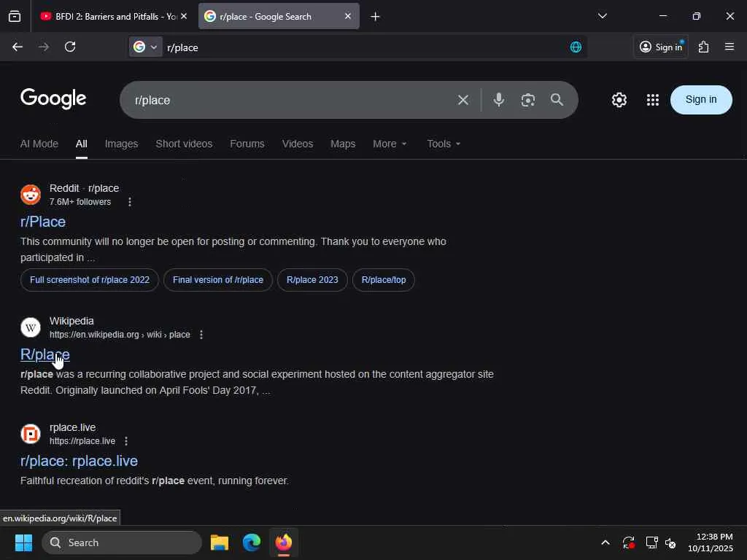The width and height of the screenshot is (747, 560).
Task: Click the blue Google Sign in button
Action: click(x=701, y=99)
